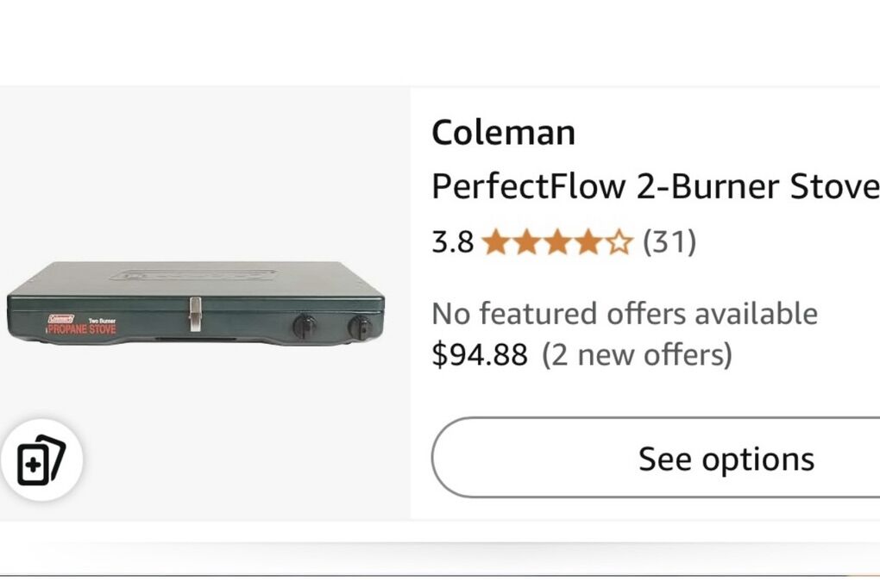Click the third filled rating star
Image resolution: width=880 pixels, height=588 pixels.
tap(558, 243)
